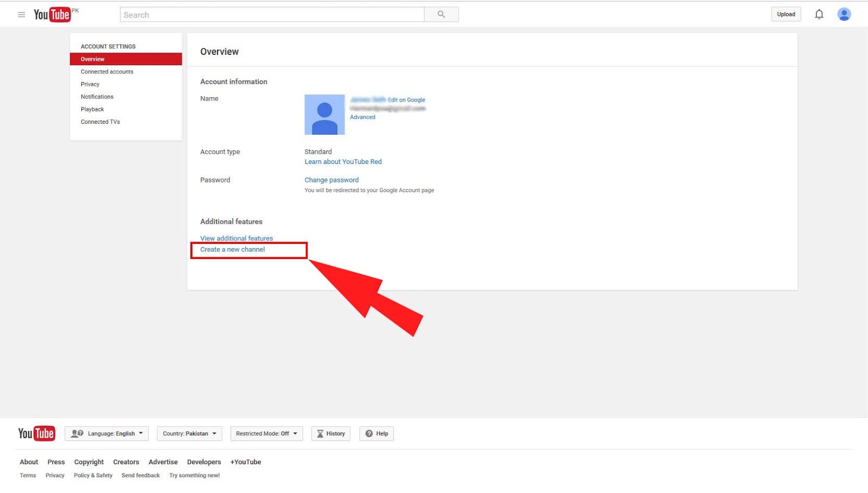Viewport: 868px width, 493px height.
Task: Open Playback settings
Action: (x=92, y=109)
